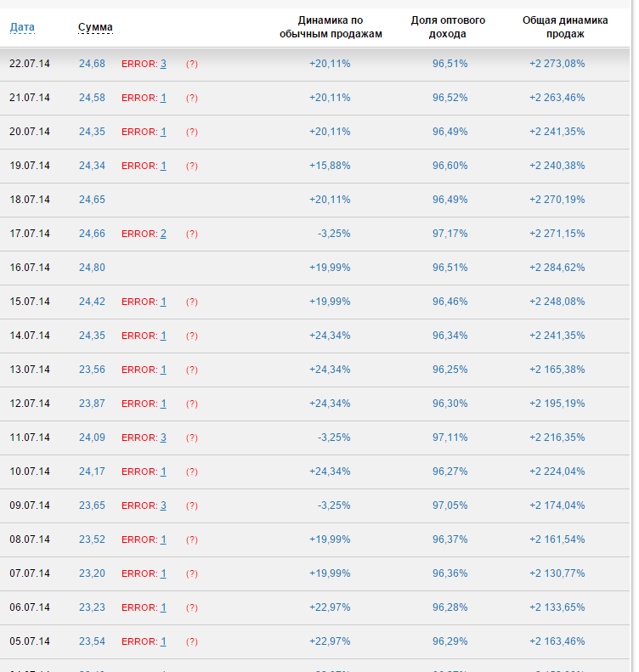This screenshot has height=672, width=639.
Task: Open the sum 24,80 for 16.07.14
Action: 92,268
